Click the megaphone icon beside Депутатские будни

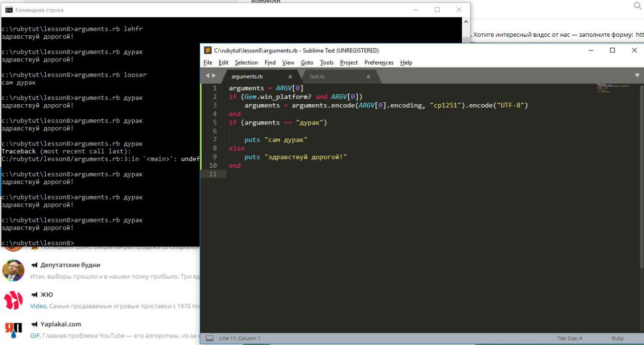[34, 265]
